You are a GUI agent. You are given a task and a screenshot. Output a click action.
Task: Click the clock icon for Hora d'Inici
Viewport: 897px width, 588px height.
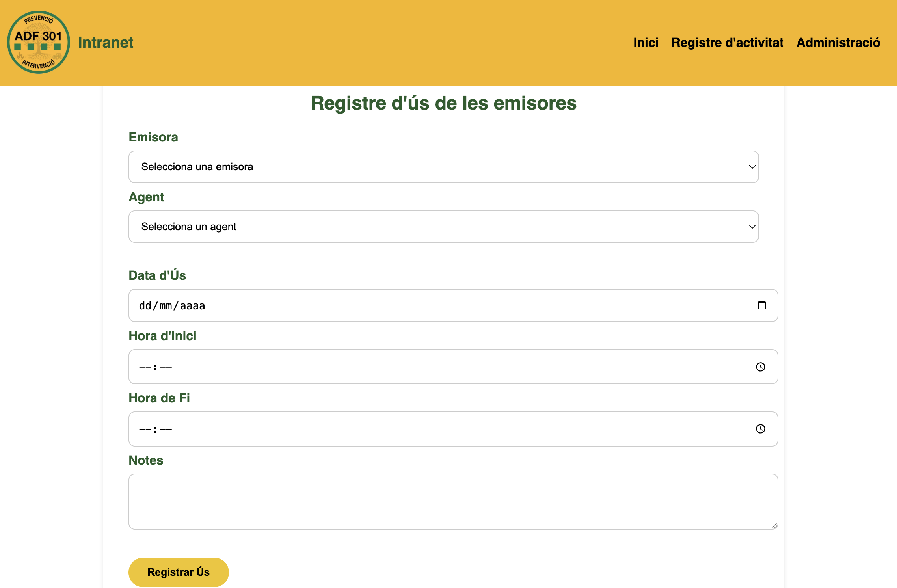click(761, 367)
